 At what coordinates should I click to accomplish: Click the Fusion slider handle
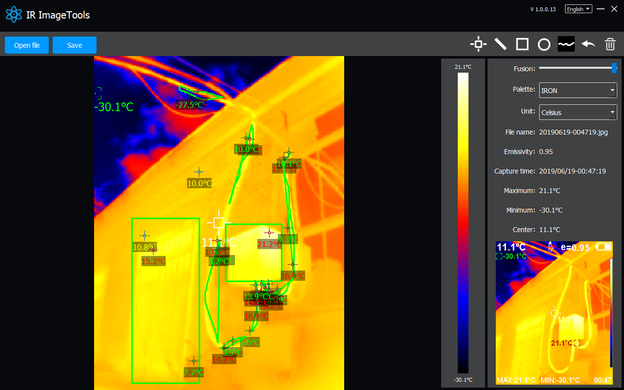point(614,68)
